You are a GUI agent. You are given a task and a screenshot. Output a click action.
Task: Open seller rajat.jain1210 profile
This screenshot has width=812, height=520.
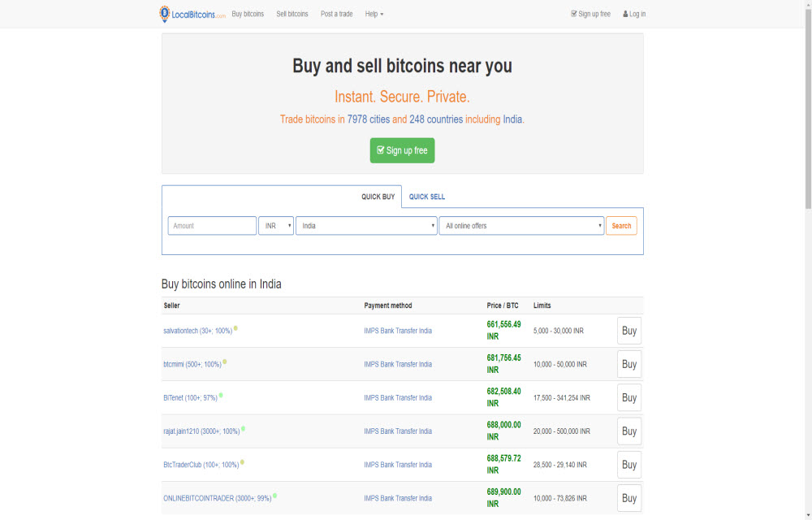[201, 431]
